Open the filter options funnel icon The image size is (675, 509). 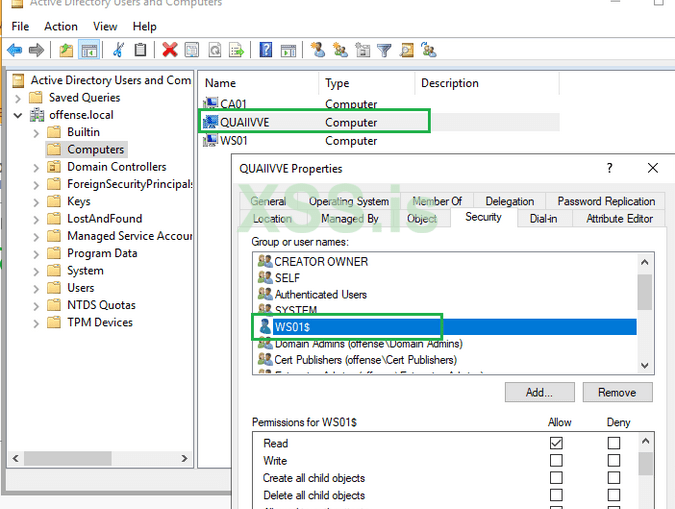tap(384, 51)
